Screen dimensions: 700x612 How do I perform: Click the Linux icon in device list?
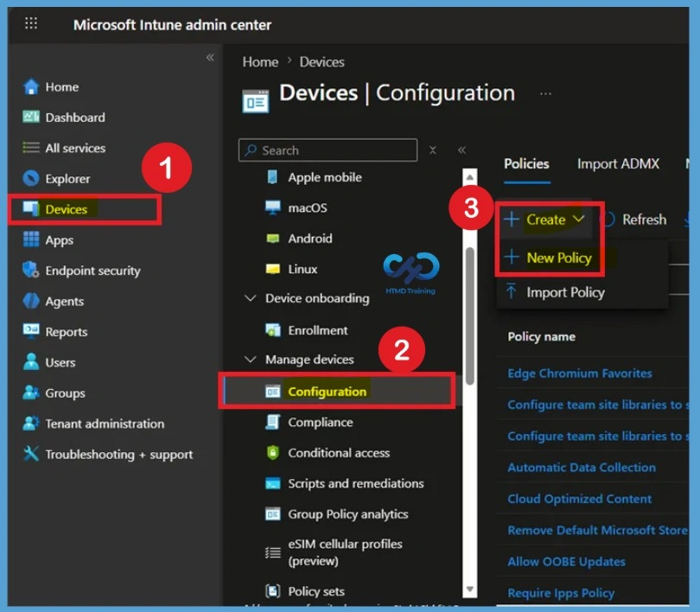(x=272, y=269)
